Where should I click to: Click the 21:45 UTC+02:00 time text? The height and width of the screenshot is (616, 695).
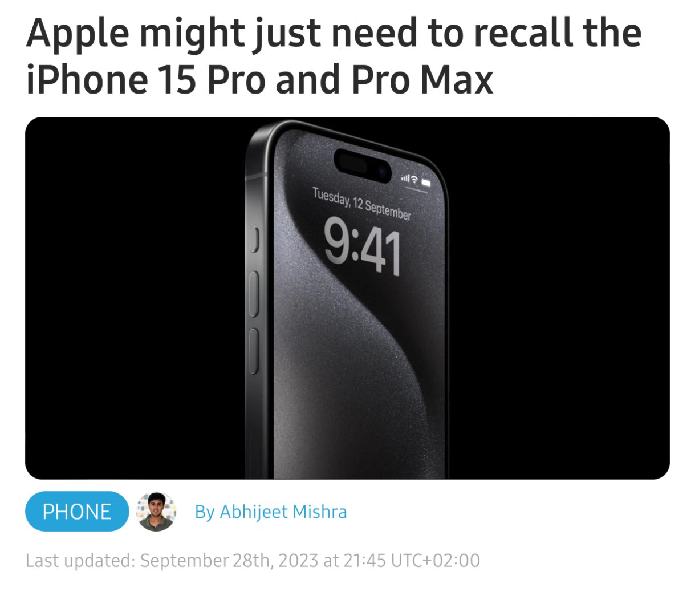click(412, 560)
